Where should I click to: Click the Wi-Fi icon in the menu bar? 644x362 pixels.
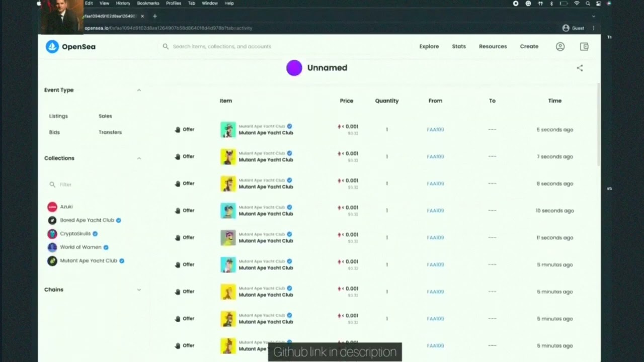pos(577,4)
